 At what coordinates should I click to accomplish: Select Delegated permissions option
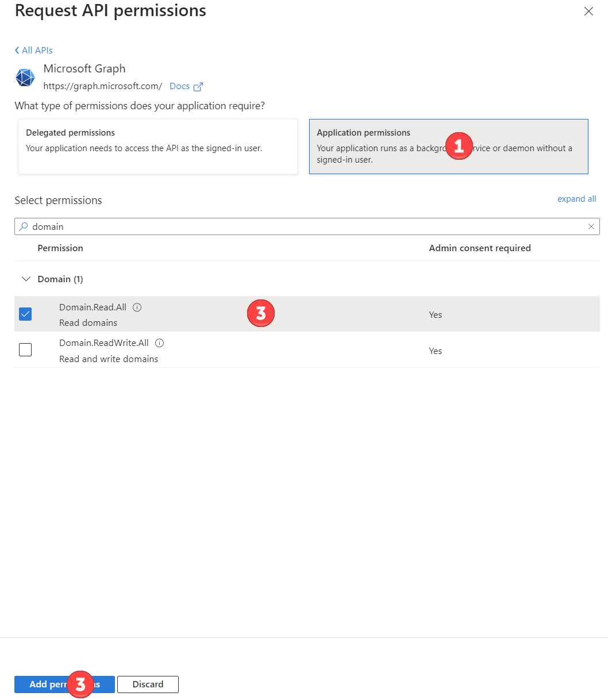157,147
